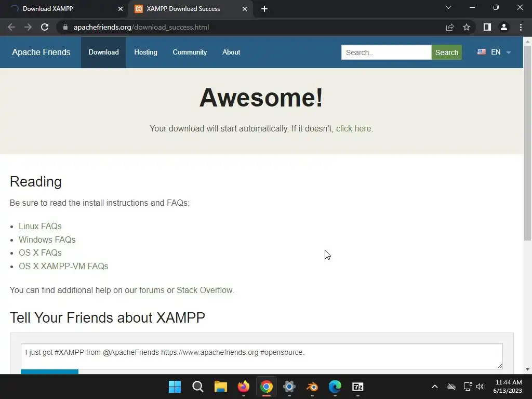Share this page via share icon
Viewport: 532px width, 399px height.
[450, 27]
